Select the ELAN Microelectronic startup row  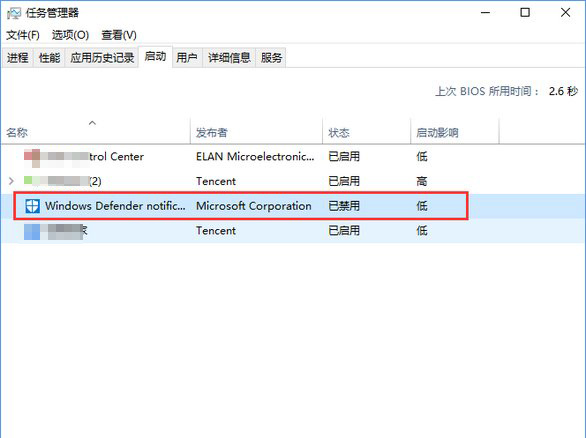click(293, 157)
